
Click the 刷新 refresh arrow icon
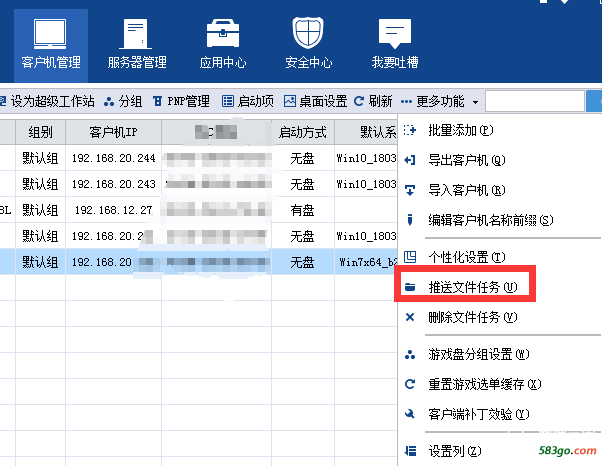tap(359, 101)
